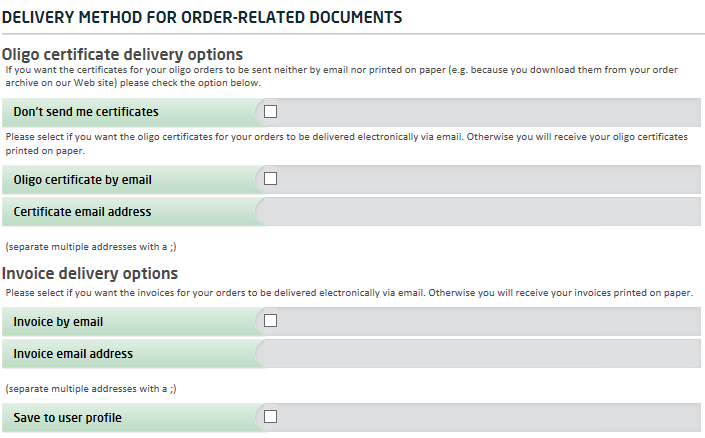Click the separator note under Certificate email address
This screenshot has width=705, height=438.
(x=91, y=246)
